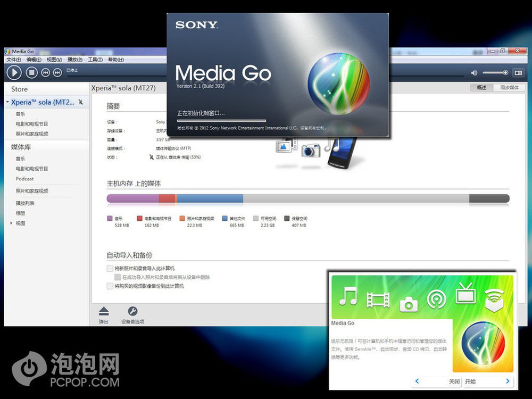Open the 帮助(H) menu
This screenshot has height=399, width=532.
116,60
